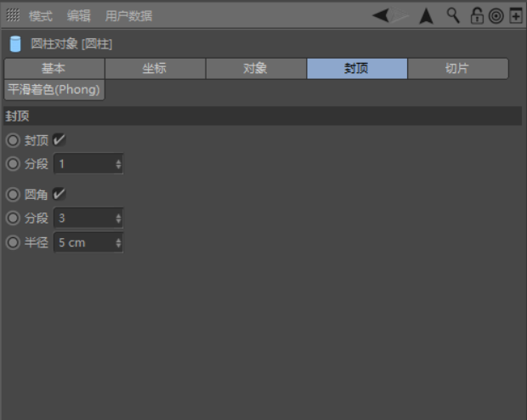The height and width of the screenshot is (420, 527).
Task: Click the up arrow navigation icon
Action: click(427, 16)
